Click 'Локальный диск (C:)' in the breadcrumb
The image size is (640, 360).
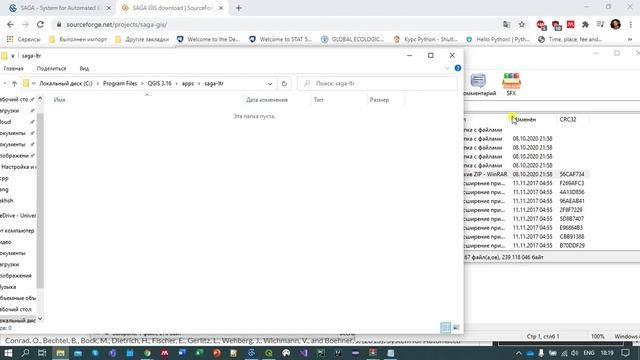point(66,83)
